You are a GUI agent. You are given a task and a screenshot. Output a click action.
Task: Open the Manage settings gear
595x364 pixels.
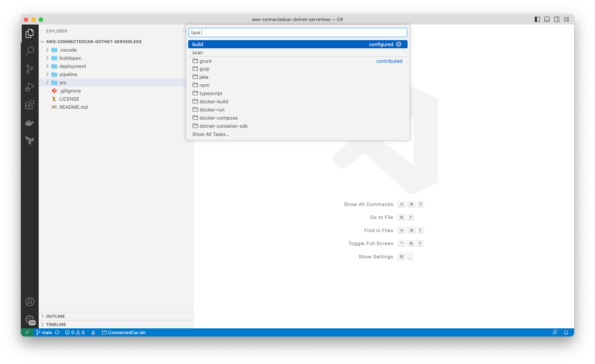30,320
